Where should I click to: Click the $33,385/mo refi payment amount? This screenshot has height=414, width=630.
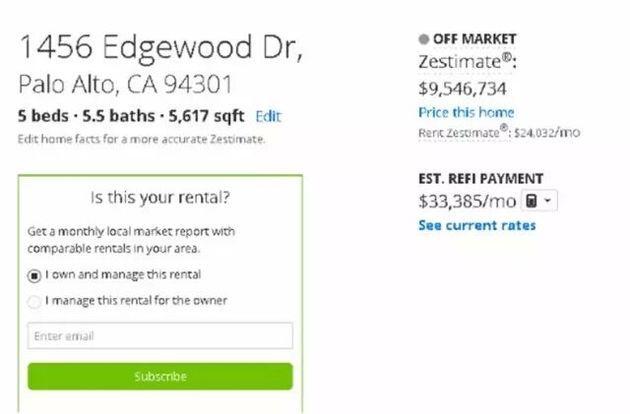(467, 201)
